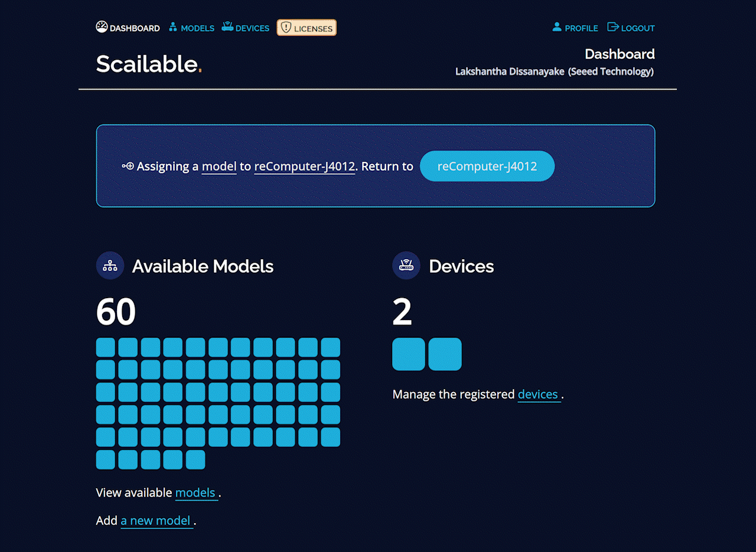Open the Dashboard nav item
The image size is (756, 552).
128,28
